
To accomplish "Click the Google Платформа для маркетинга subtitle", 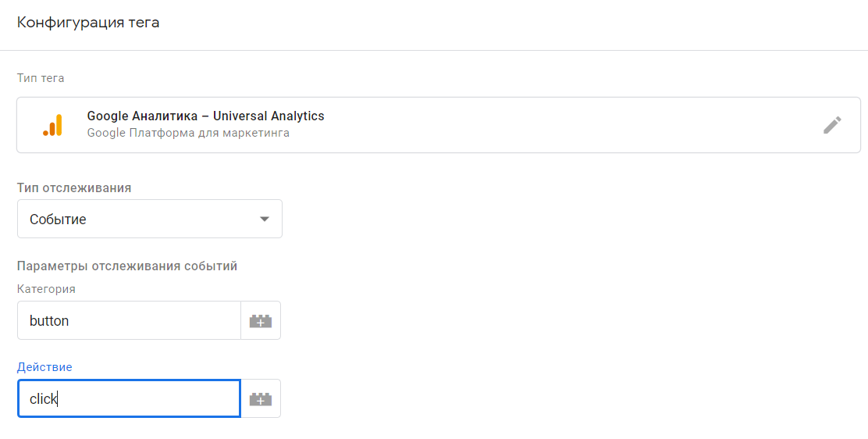I will click(188, 133).
